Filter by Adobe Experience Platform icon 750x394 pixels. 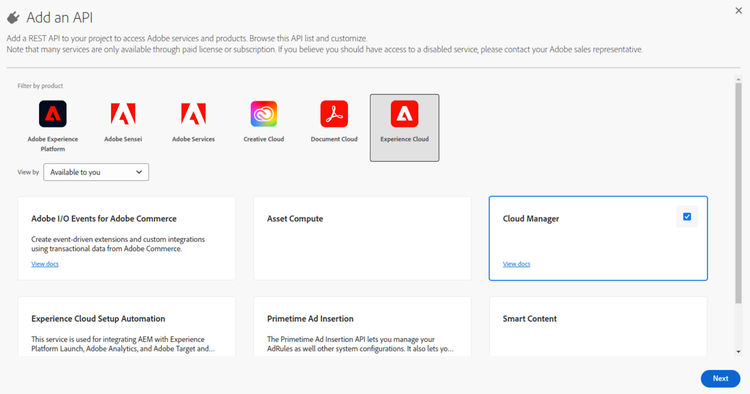53,114
